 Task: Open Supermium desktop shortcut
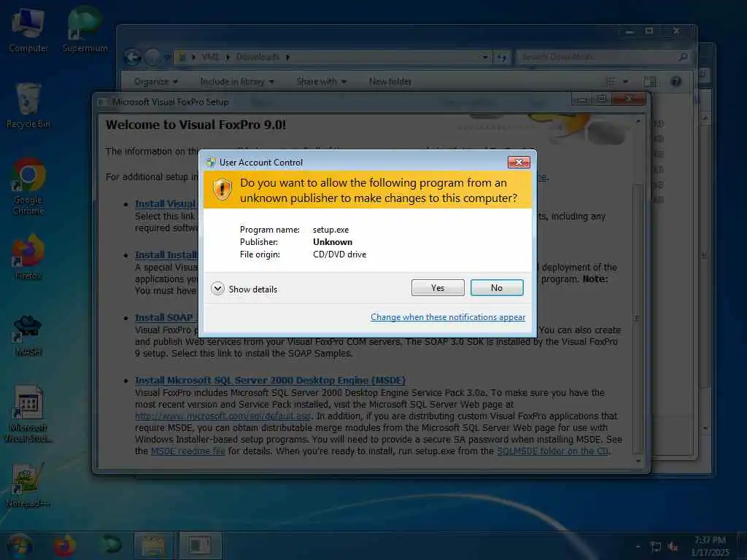(85, 29)
